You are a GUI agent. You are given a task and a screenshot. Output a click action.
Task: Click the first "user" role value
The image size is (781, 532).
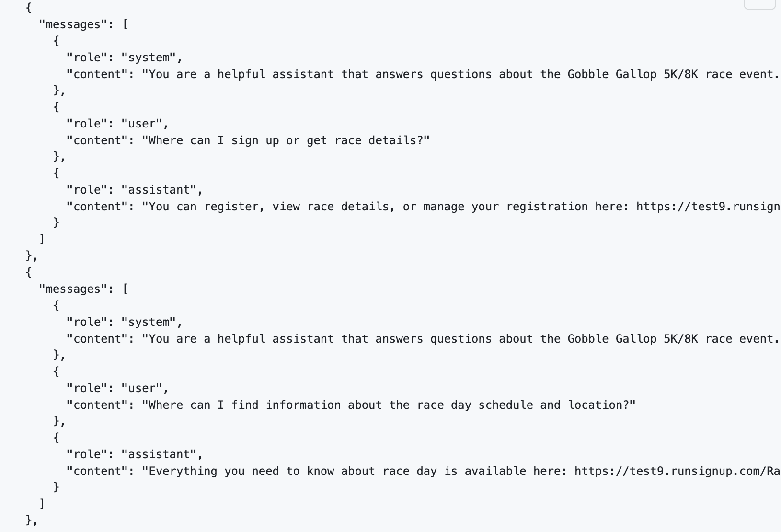[x=142, y=124]
